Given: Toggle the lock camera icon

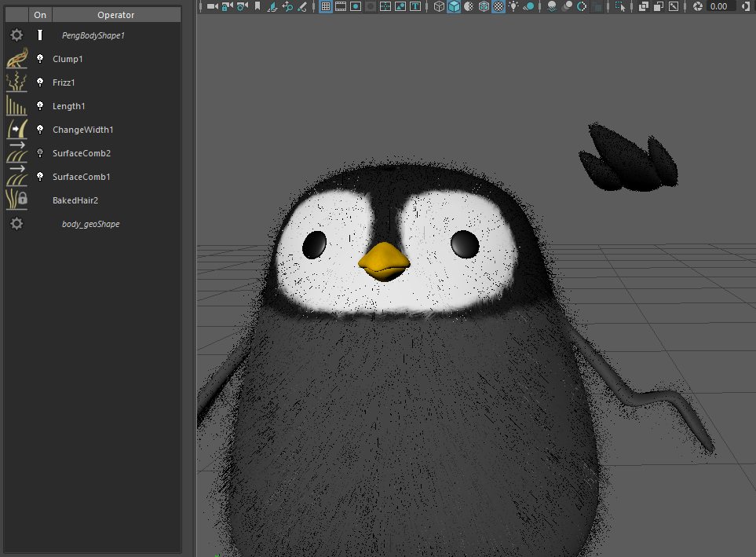Looking at the screenshot, I should point(227,6).
